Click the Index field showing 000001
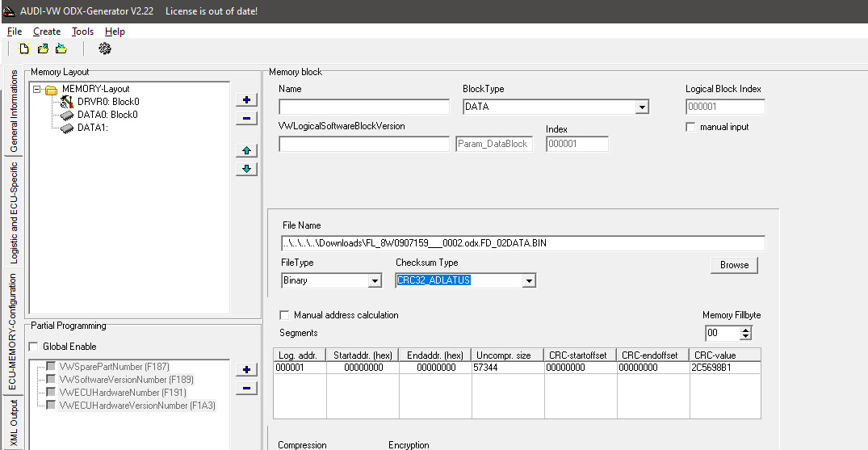 (577, 144)
